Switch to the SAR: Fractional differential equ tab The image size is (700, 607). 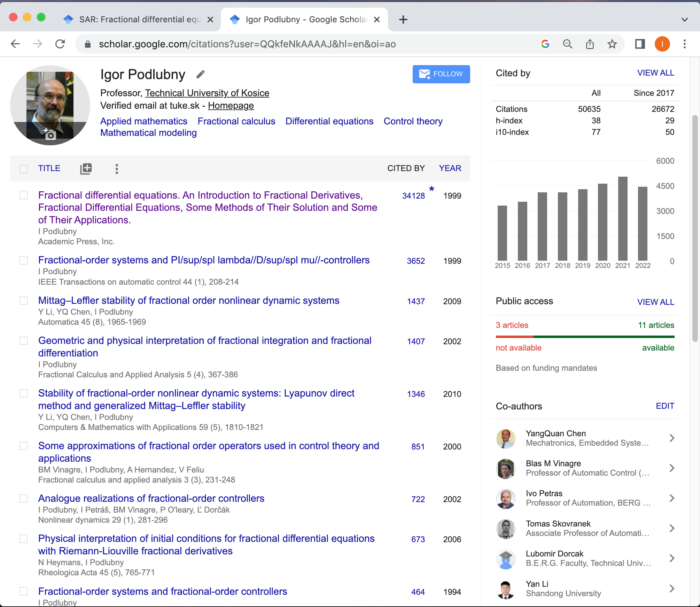[x=139, y=20]
